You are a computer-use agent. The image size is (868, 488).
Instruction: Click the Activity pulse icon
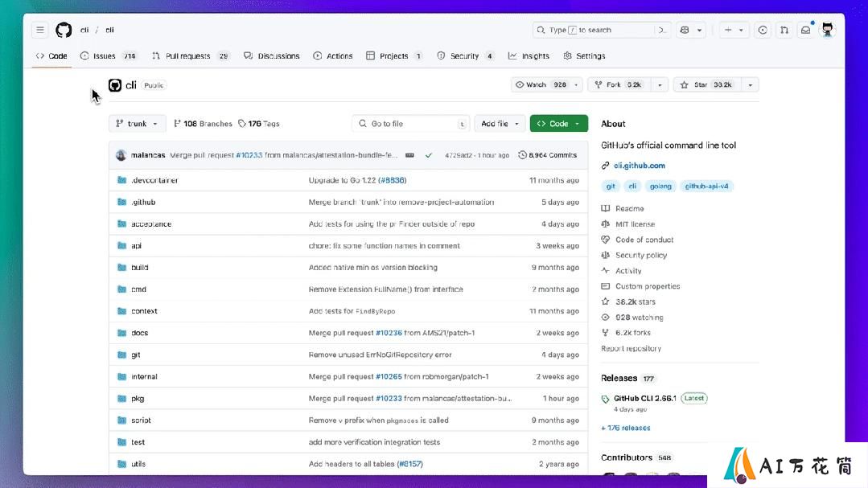pyautogui.click(x=606, y=271)
